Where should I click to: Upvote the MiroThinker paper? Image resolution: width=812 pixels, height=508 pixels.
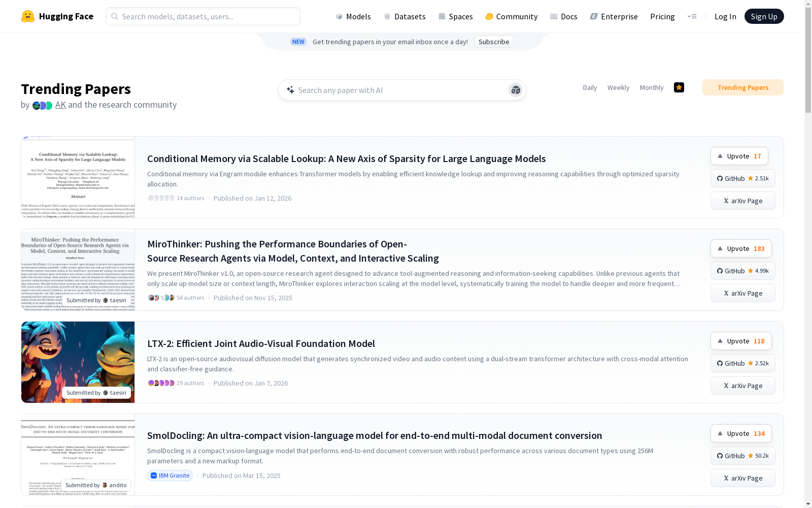point(741,248)
